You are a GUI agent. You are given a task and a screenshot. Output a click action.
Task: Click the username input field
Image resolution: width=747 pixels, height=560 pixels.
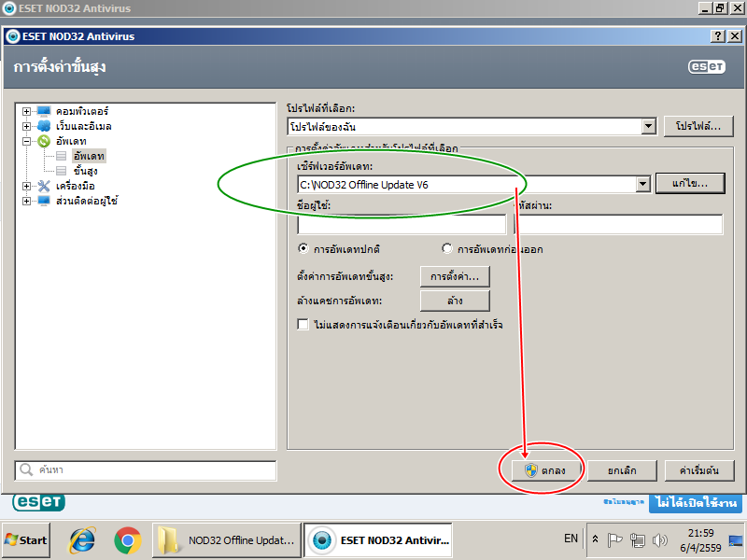402,224
